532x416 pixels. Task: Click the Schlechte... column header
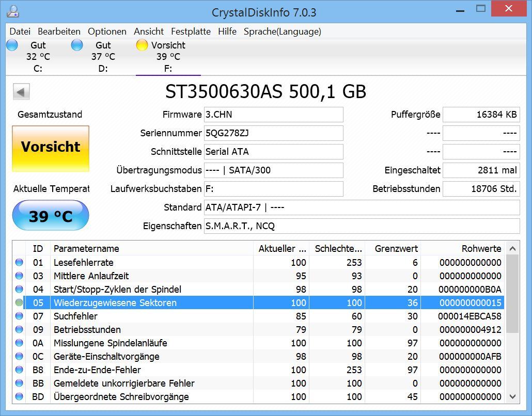tap(337, 248)
